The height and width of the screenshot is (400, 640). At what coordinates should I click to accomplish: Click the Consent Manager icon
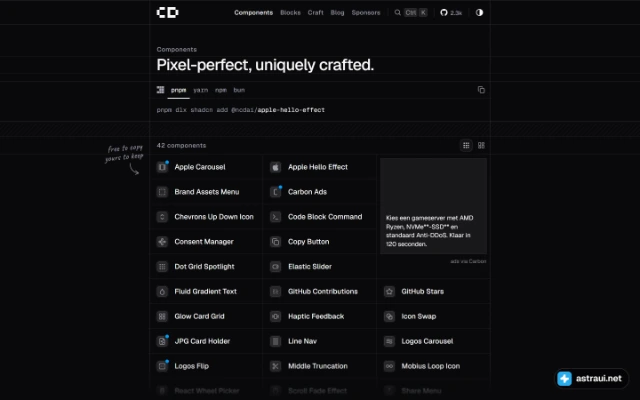coord(162,242)
